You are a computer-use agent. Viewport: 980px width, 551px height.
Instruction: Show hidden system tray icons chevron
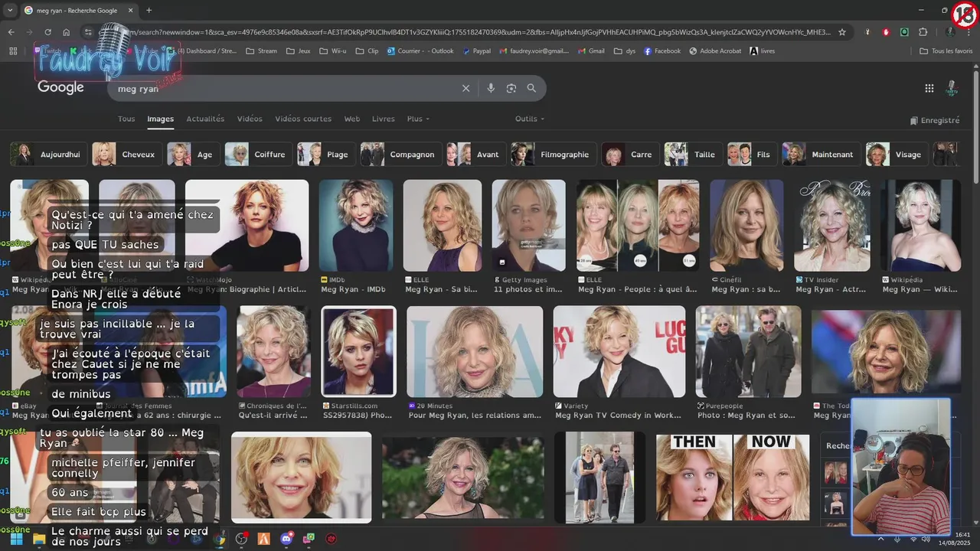(x=880, y=540)
